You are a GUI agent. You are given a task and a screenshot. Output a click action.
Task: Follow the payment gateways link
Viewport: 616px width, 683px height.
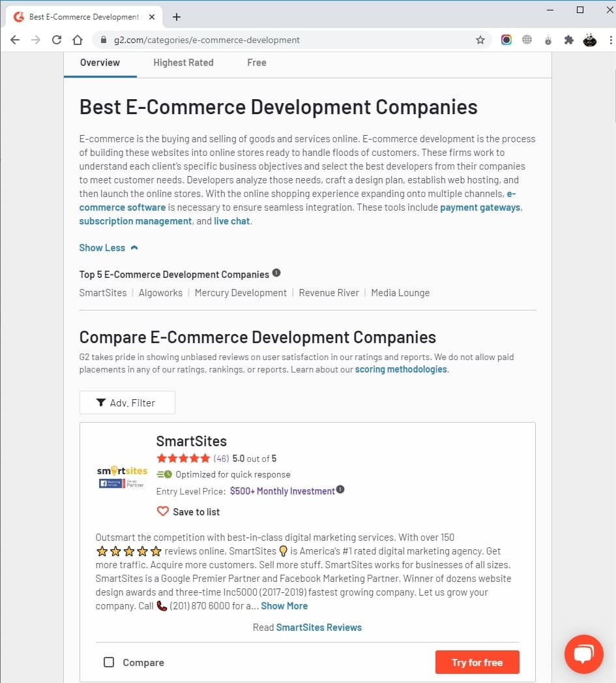[480, 207]
